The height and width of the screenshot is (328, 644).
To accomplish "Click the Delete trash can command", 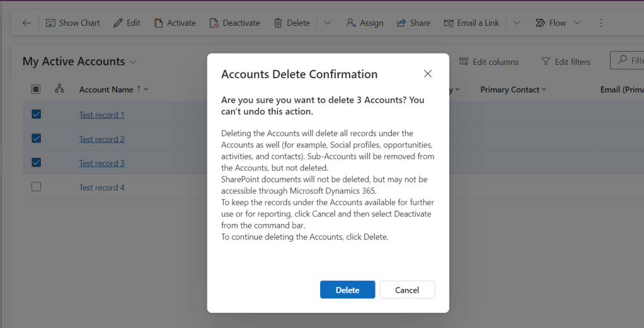I will (292, 23).
